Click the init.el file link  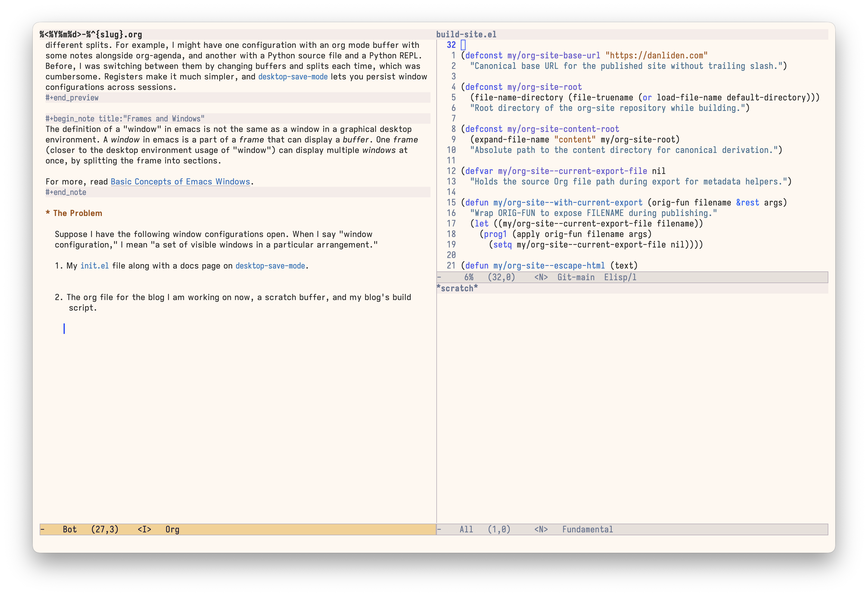pos(94,265)
